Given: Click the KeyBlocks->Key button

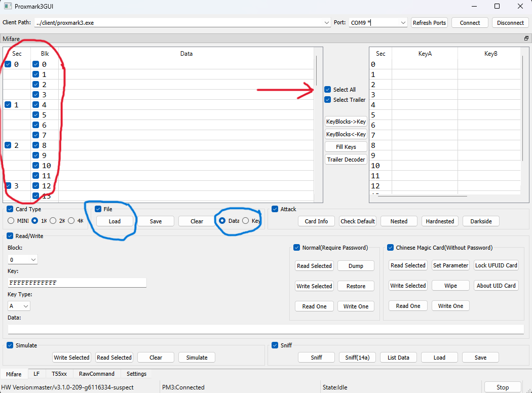Looking at the screenshot, I should [x=346, y=122].
